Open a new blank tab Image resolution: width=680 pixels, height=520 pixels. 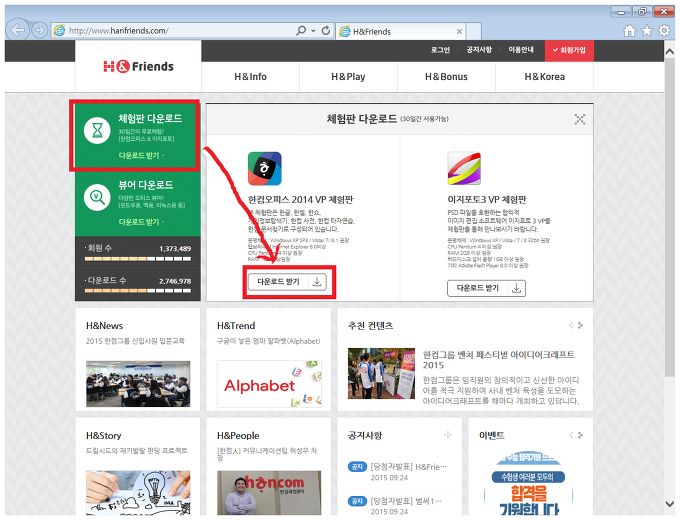(474, 31)
